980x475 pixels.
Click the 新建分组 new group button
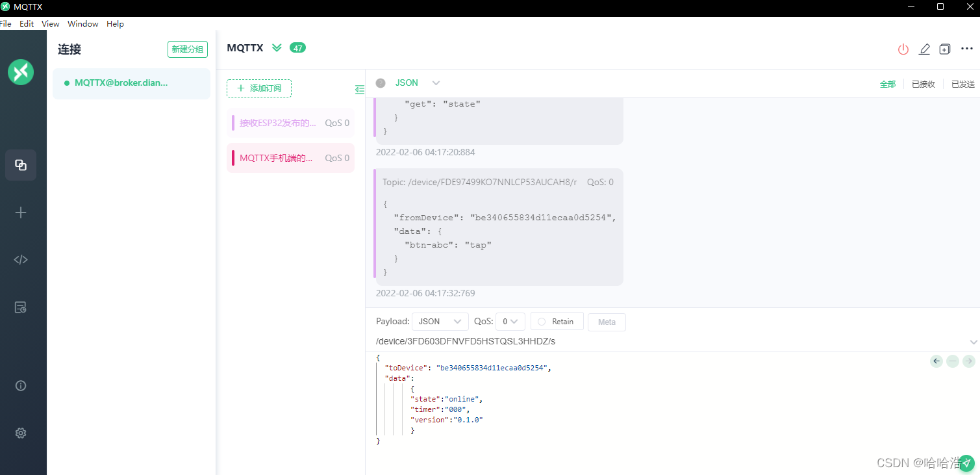tap(188, 49)
